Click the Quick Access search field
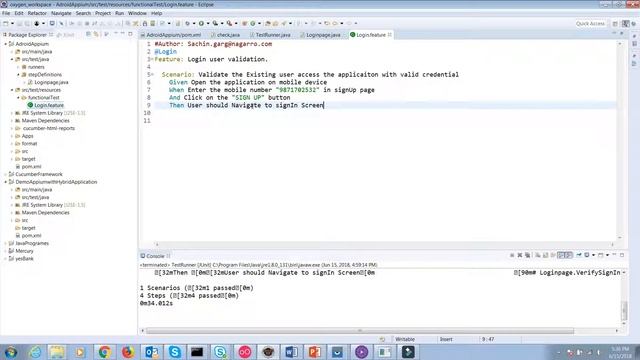 (x=590, y=24)
